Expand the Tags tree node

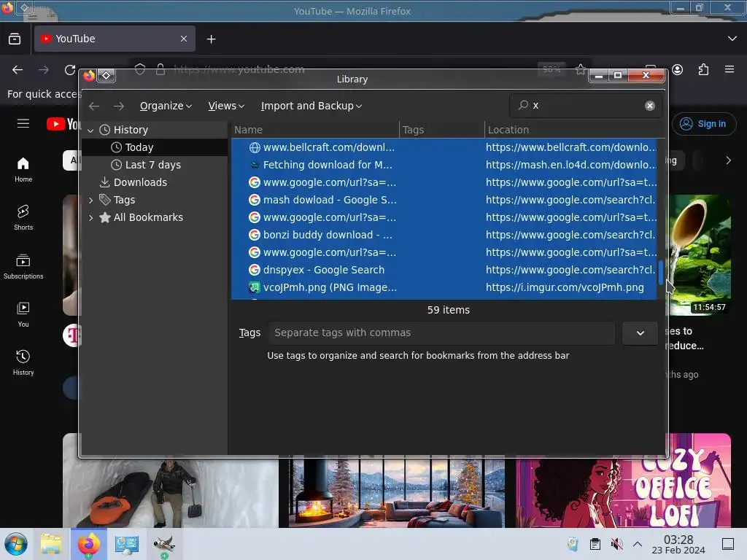[90, 200]
